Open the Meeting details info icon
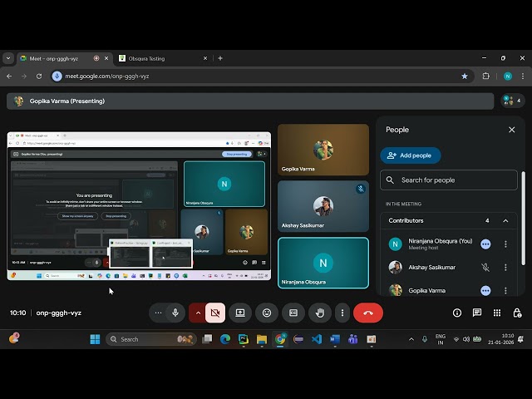 point(457,313)
